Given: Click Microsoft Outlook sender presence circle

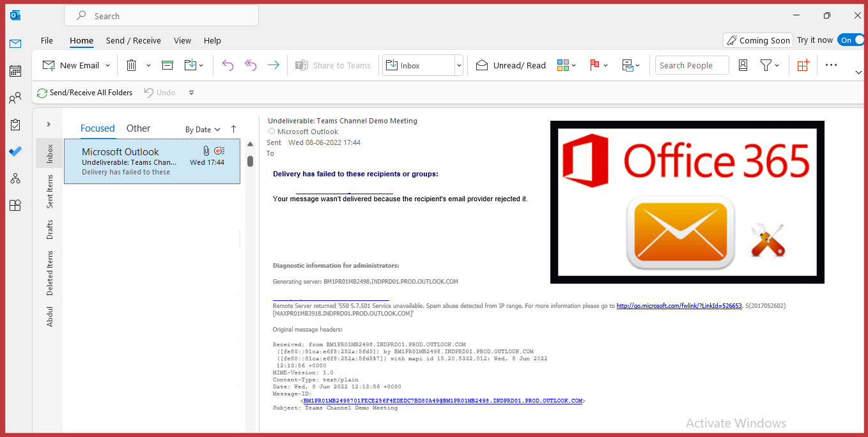Looking at the screenshot, I should point(271,131).
